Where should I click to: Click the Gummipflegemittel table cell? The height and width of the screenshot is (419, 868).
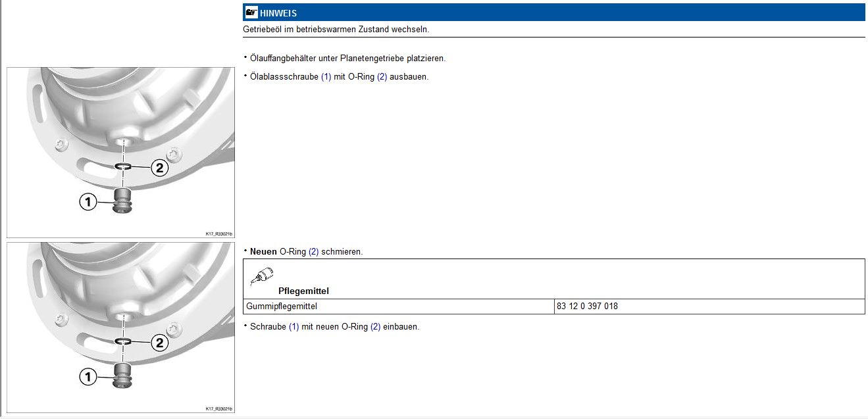[x=282, y=306]
